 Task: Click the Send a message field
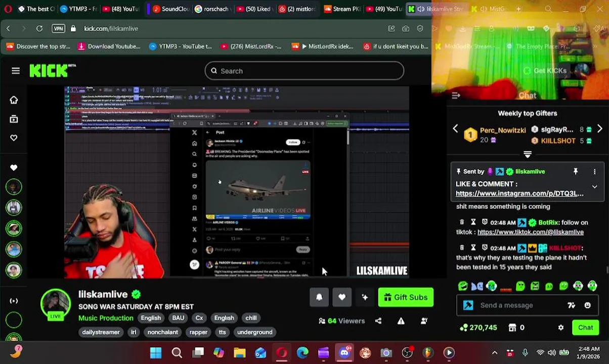[521, 305]
